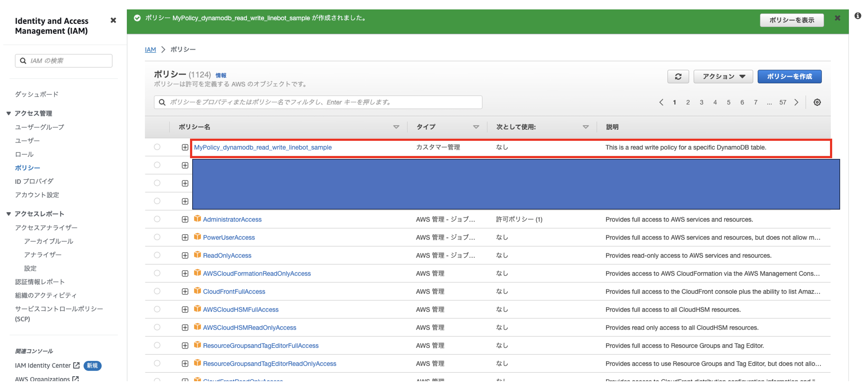Click the search magnifier in policy filter
Viewport: 868px width, 383px height.
click(x=162, y=102)
